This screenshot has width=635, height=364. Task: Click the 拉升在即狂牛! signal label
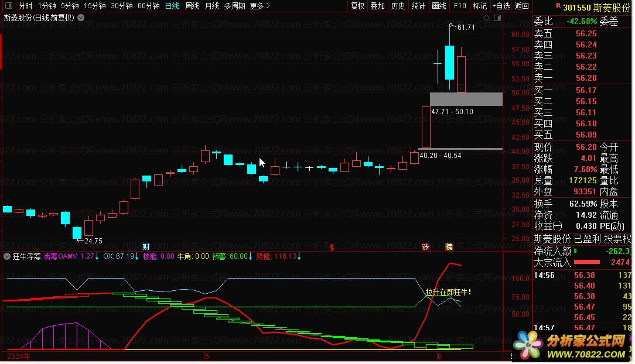click(448, 292)
